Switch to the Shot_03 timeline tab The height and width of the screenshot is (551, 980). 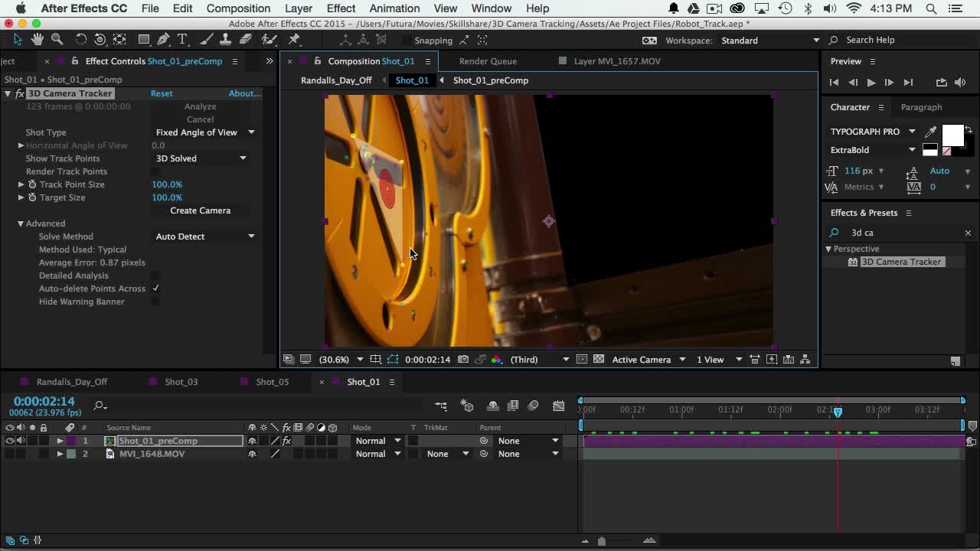181,382
